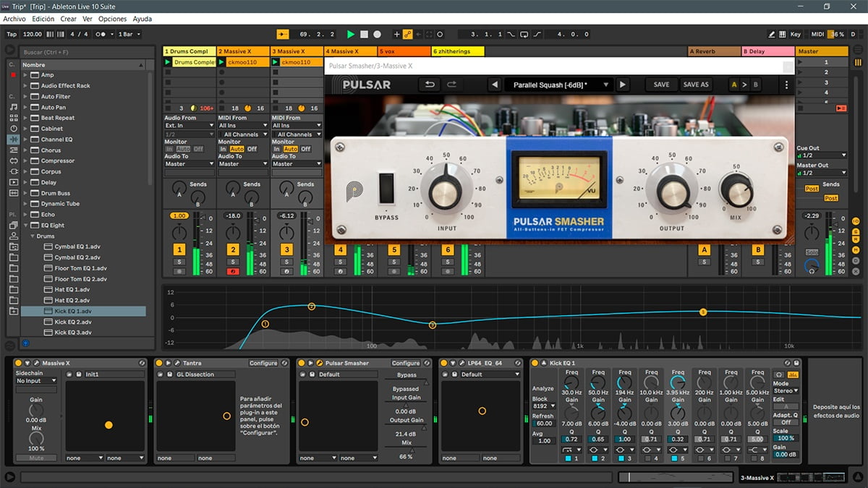Click the Pulsar Smasher undo arrow
The width and height of the screenshot is (868, 488).
430,85
